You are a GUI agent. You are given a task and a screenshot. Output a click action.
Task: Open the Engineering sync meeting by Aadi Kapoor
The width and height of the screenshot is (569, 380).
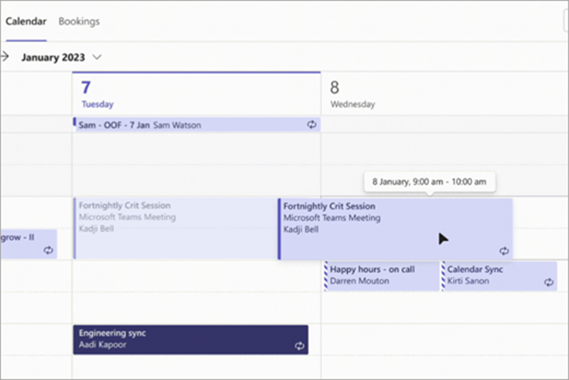(x=191, y=340)
